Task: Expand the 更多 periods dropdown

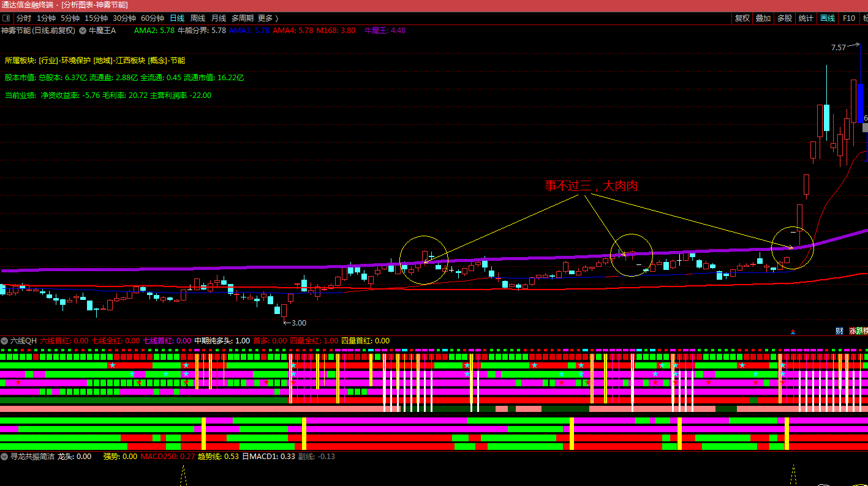Action: point(268,18)
